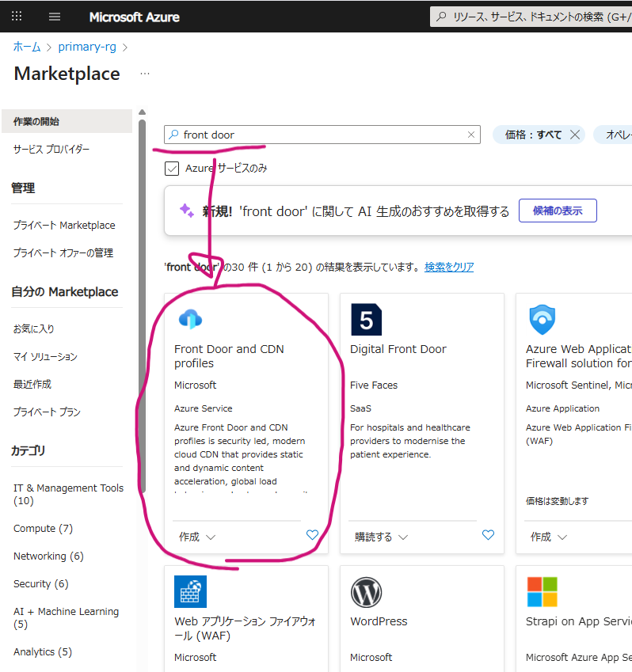Viewport: 632px width, 672px height.
Task: Open the WordPress card title
Action: click(379, 621)
